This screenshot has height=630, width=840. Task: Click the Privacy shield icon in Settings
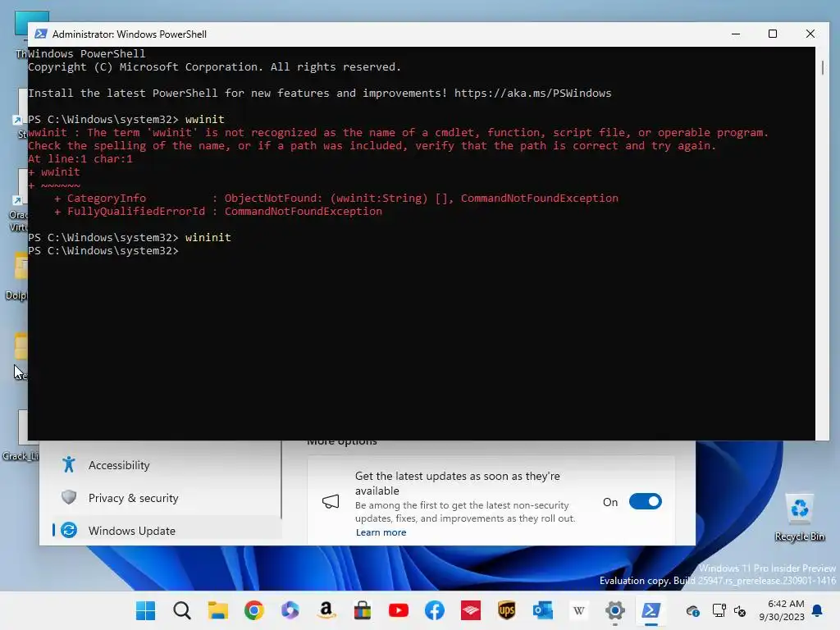[x=69, y=498]
